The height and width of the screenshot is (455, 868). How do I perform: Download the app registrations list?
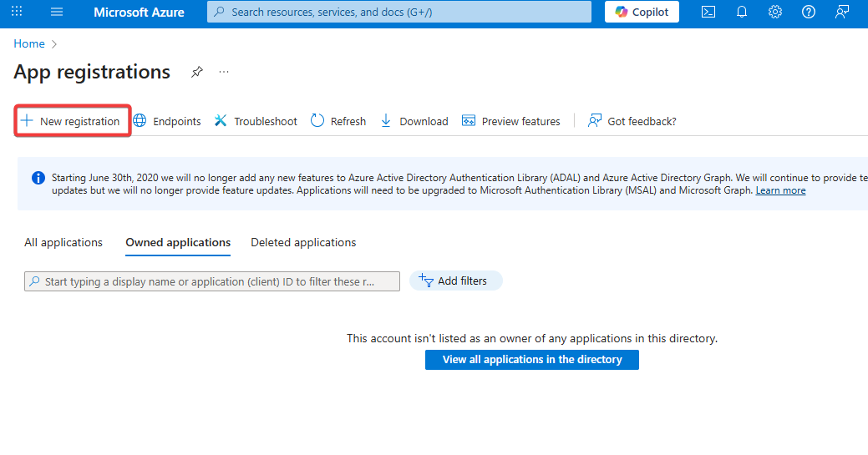point(414,121)
